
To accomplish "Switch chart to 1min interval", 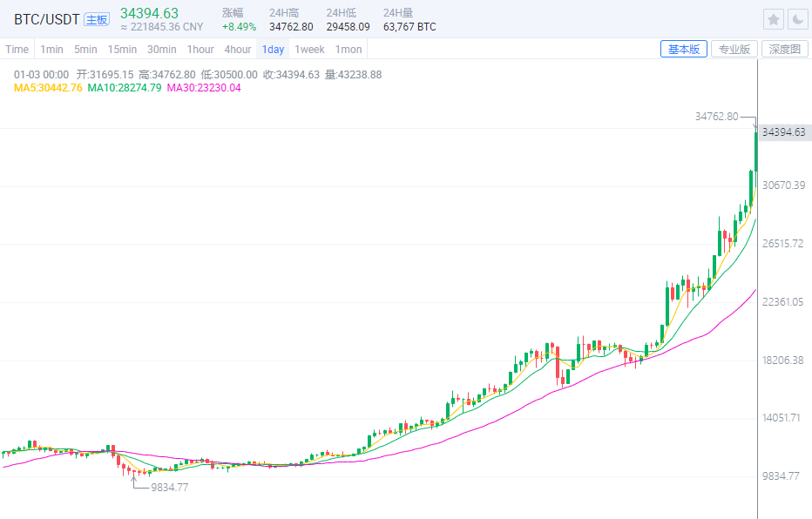I will click(51, 49).
